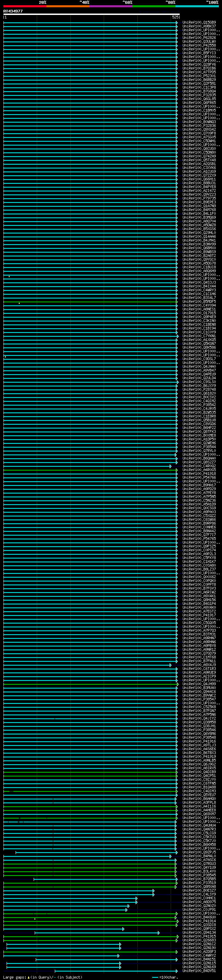Click the yellow large-gaps triangle legend marker

click(28, 977)
